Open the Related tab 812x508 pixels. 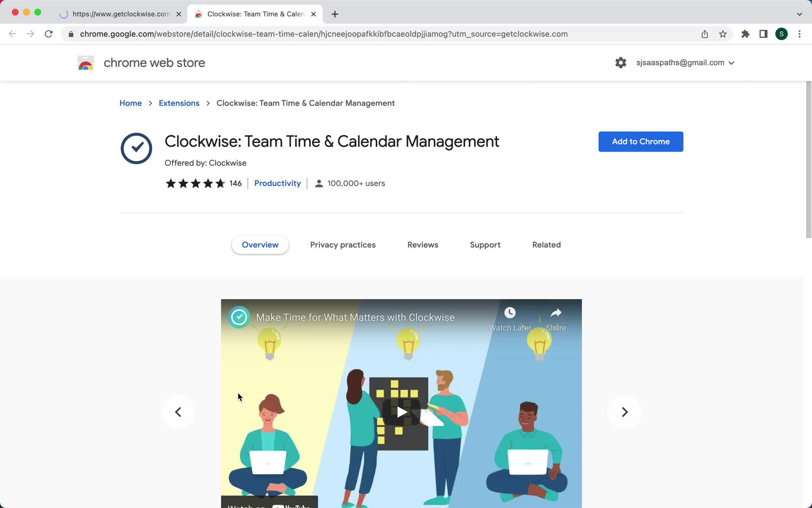click(x=546, y=245)
